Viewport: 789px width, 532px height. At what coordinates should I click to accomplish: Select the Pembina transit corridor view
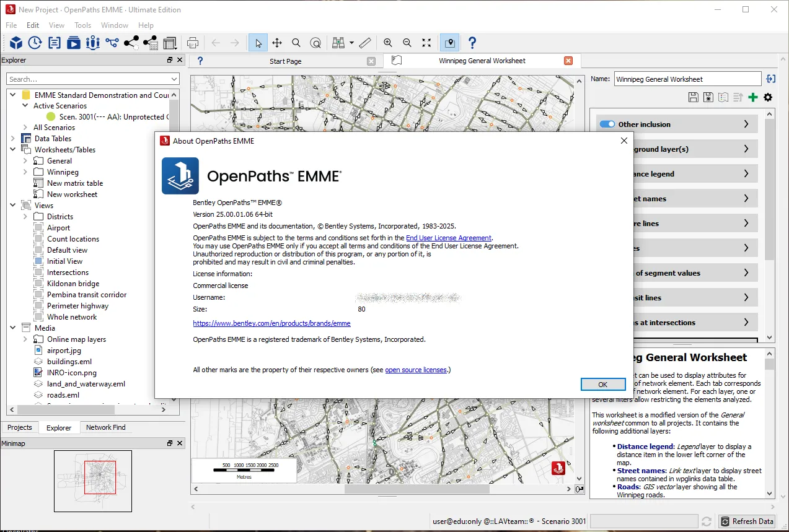pos(87,295)
